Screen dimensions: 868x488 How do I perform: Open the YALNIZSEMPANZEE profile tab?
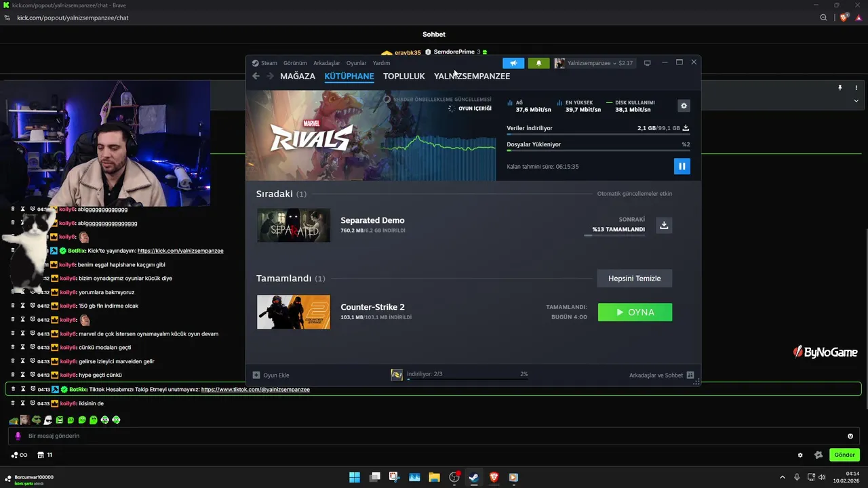472,76
